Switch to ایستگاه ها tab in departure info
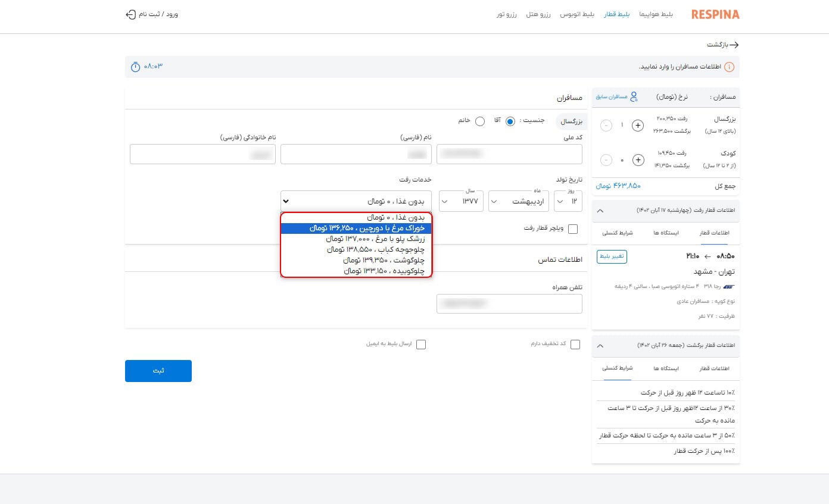This screenshot has height=504, width=829. [665, 233]
